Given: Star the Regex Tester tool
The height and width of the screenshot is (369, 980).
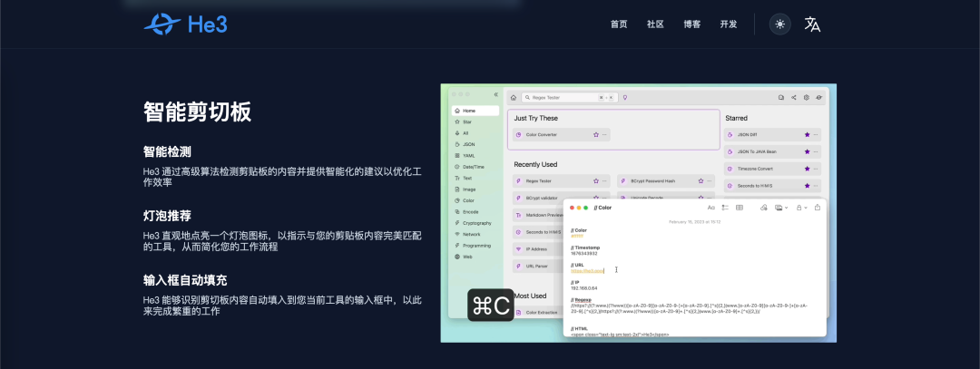Looking at the screenshot, I should [x=595, y=181].
